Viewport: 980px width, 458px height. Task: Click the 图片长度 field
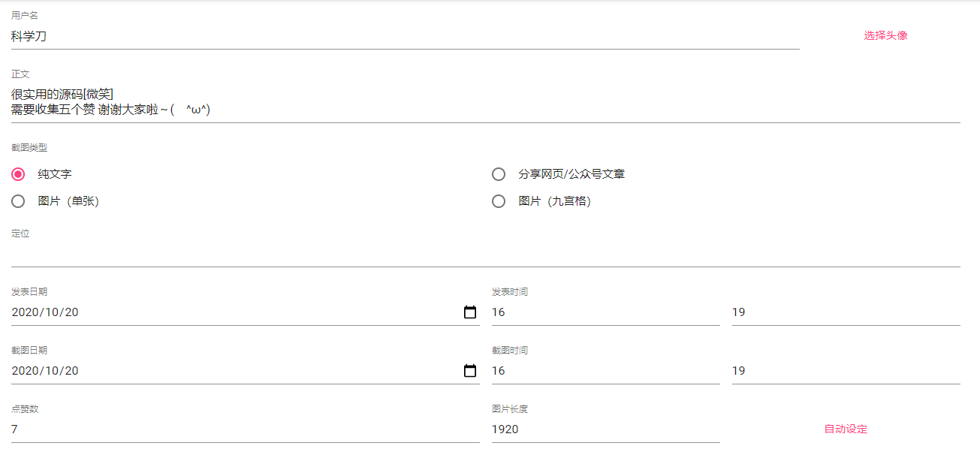(x=605, y=429)
